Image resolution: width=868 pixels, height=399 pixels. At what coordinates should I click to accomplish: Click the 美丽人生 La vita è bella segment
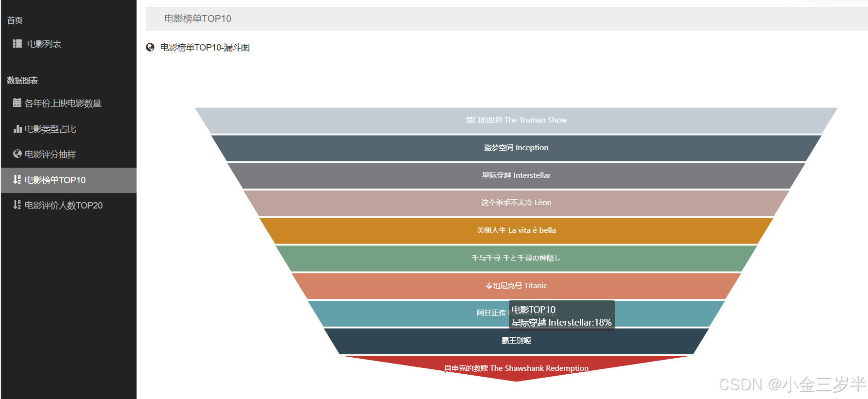click(x=516, y=230)
